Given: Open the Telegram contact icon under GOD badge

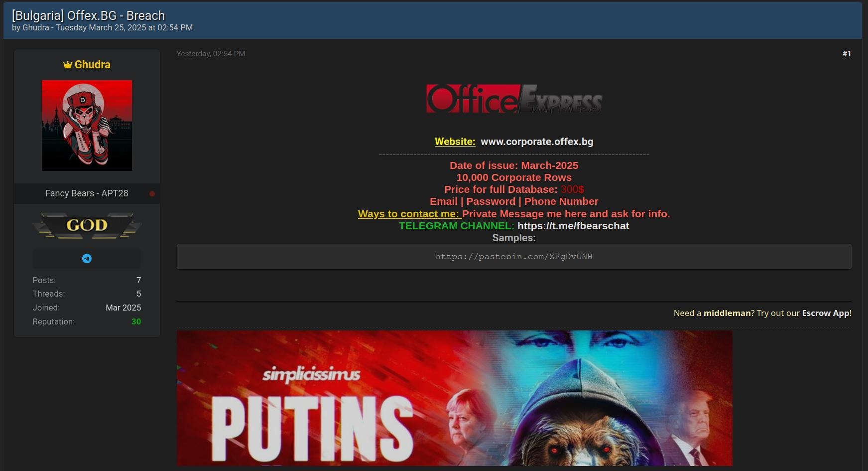Looking at the screenshot, I should (87, 258).
